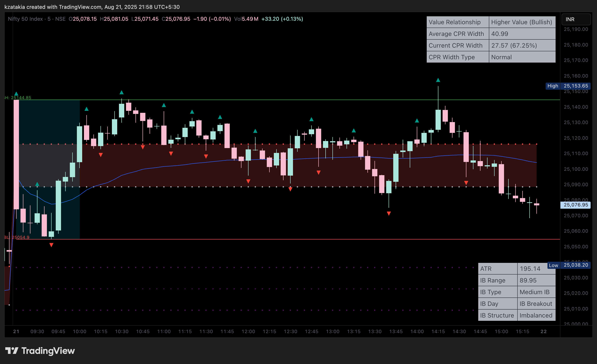Click the date label 21 on time axis
Image resolution: width=597 pixels, height=364 pixels.
(x=16, y=331)
